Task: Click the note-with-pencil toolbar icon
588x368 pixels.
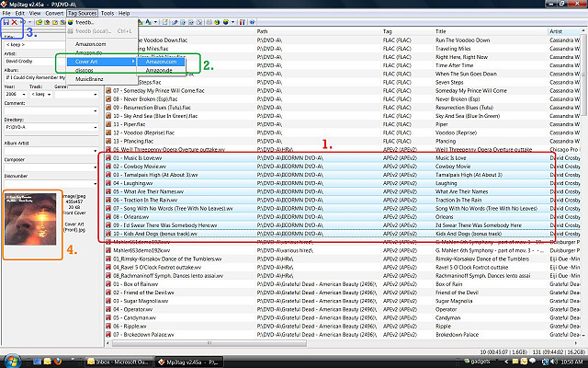Action: (x=165, y=22)
